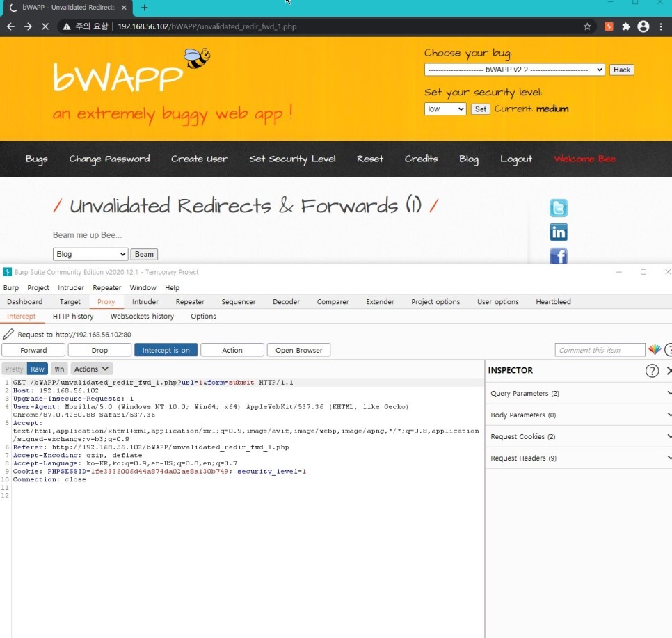Bookmark page with star icon
This screenshot has width=672, height=638.
[x=587, y=26]
